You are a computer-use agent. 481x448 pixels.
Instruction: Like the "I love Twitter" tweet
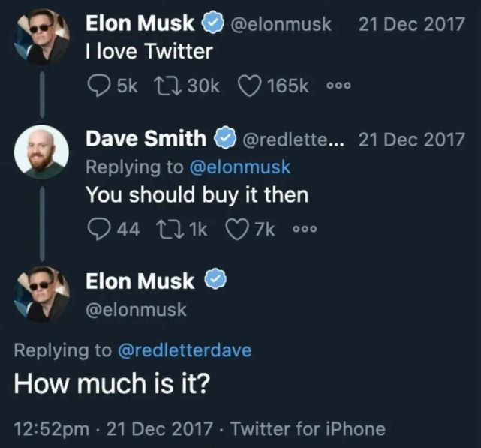(x=251, y=85)
